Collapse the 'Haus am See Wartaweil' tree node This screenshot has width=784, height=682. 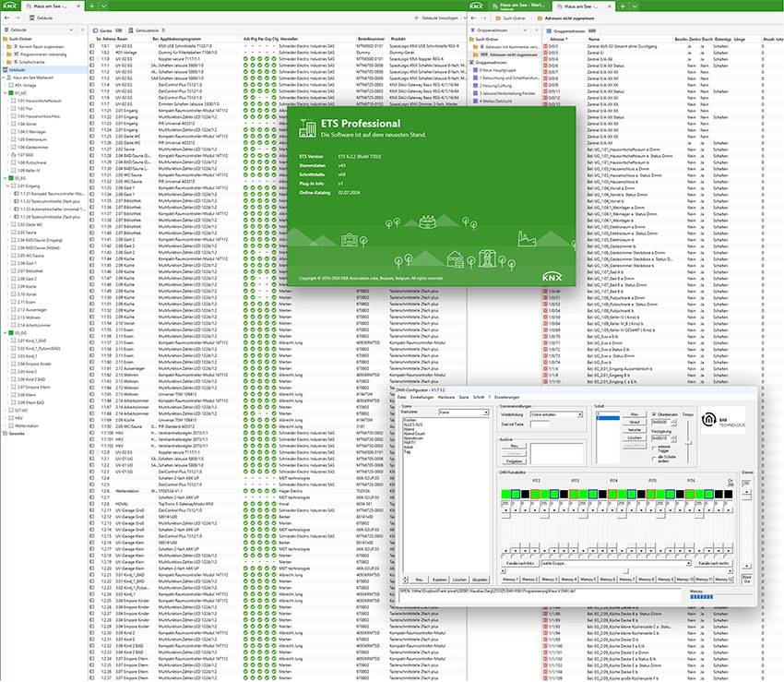(4, 78)
